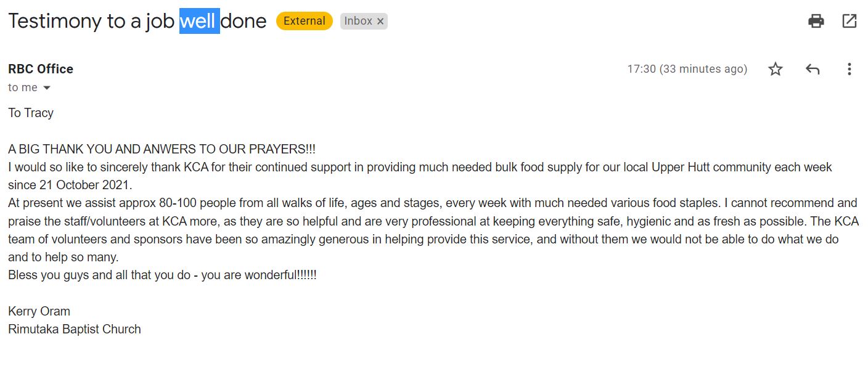The image size is (868, 387).
Task: Reply to the message using the arrow icon
Action: click(x=813, y=69)
